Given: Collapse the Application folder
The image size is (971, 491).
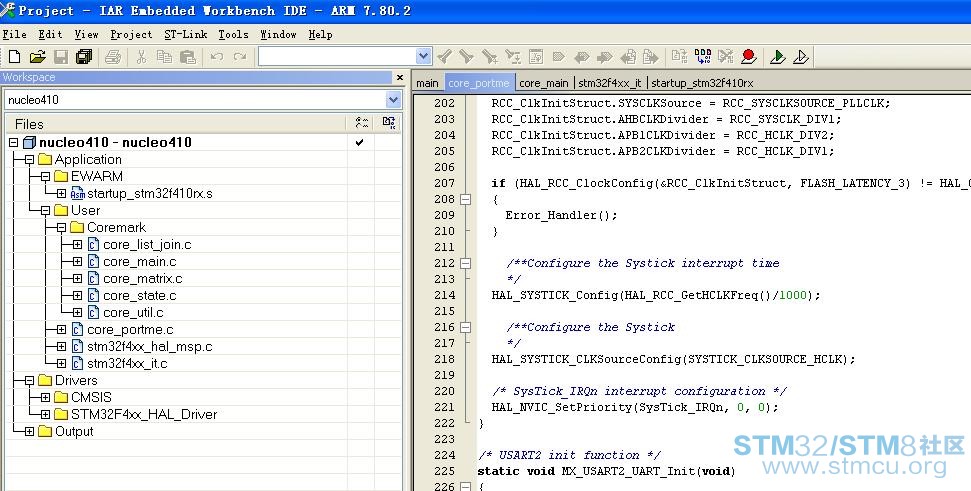Looking at the screenshot, I should 30,160.
